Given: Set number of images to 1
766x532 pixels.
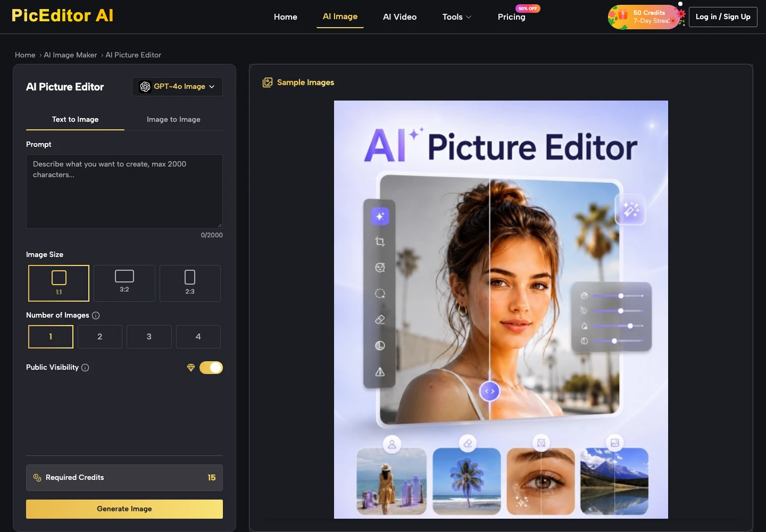Looking at the screenshot, I should point(51,337).
